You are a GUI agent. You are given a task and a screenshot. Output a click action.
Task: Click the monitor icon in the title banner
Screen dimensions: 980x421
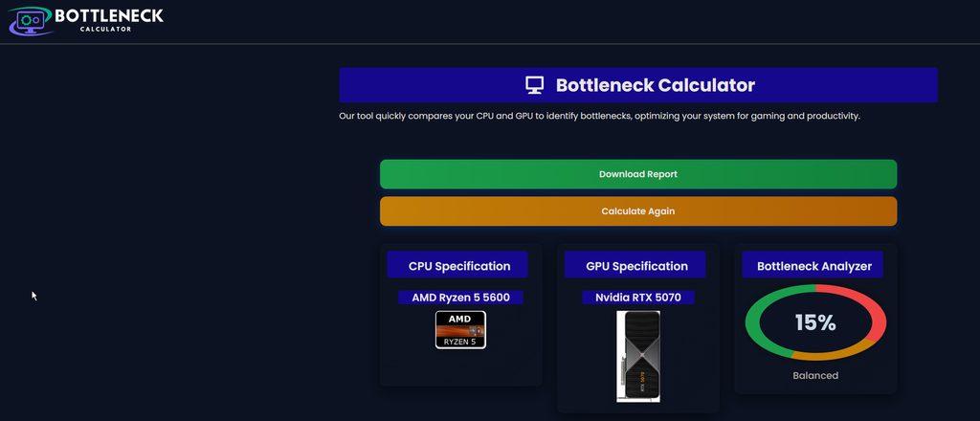pos(534,85)
